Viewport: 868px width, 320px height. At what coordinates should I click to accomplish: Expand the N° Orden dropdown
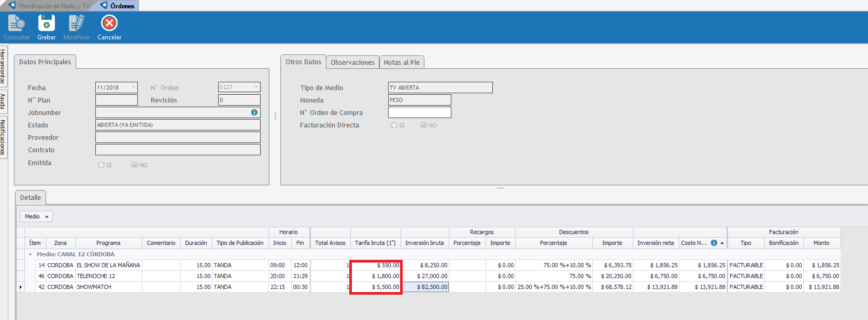pos(256,87)
